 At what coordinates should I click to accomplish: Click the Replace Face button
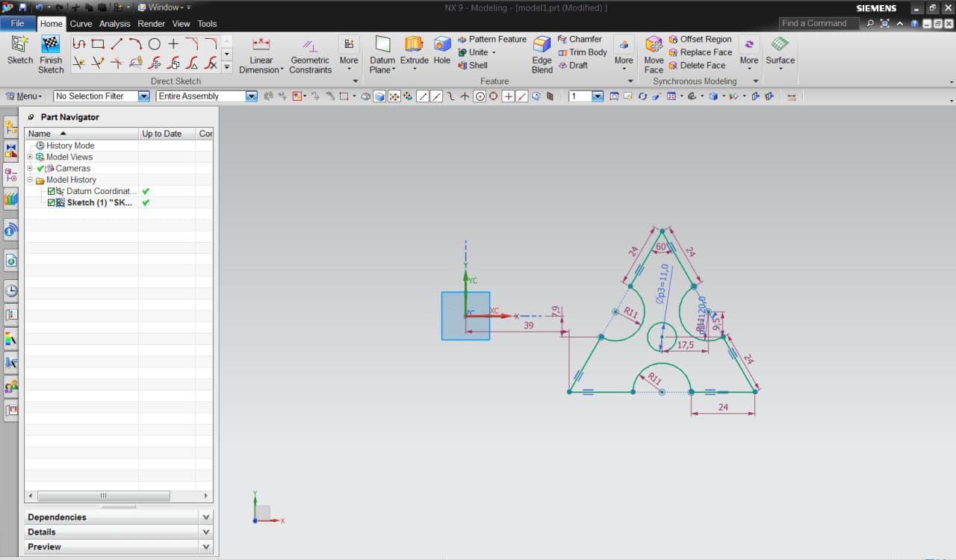point(700,52)
